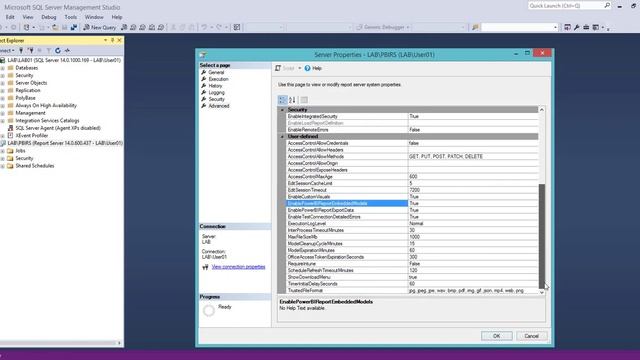Expand the Server Objects node
Image resolution: width=640 pixels, height=360 pixels.
2,83
